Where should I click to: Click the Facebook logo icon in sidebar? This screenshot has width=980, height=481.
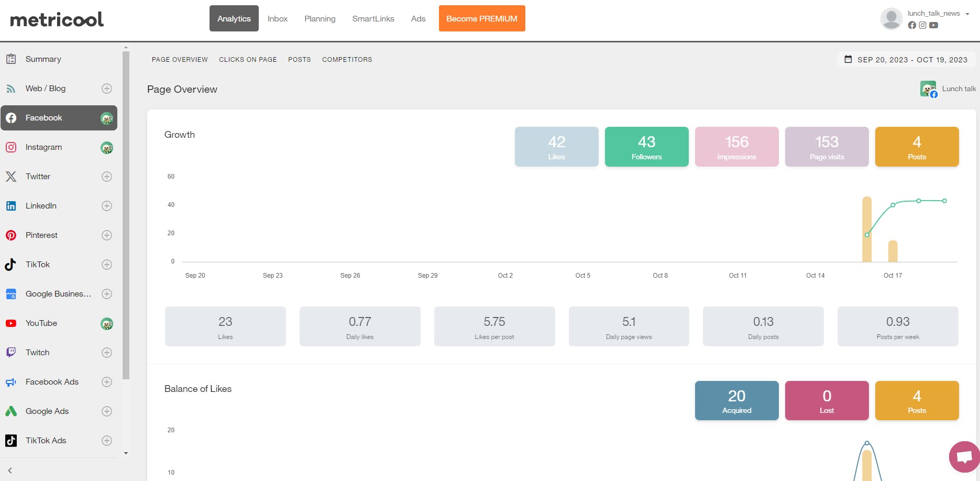[x=11, y=118]
